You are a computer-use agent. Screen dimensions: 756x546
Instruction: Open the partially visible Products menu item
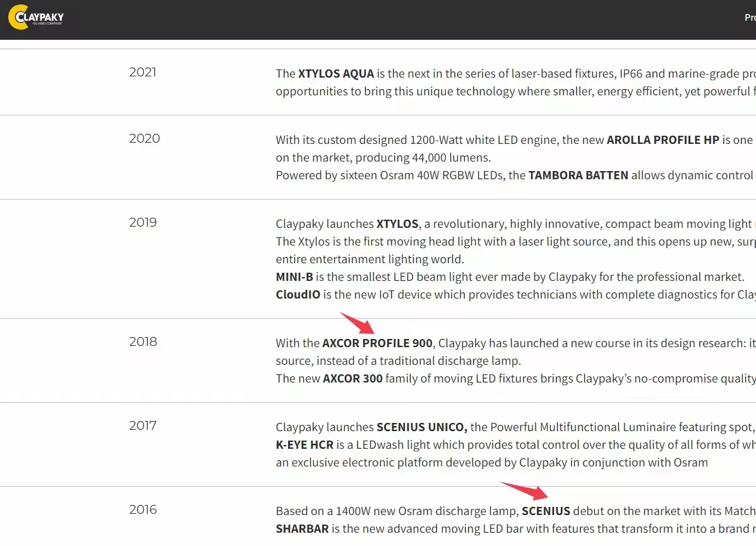point(750,18)
